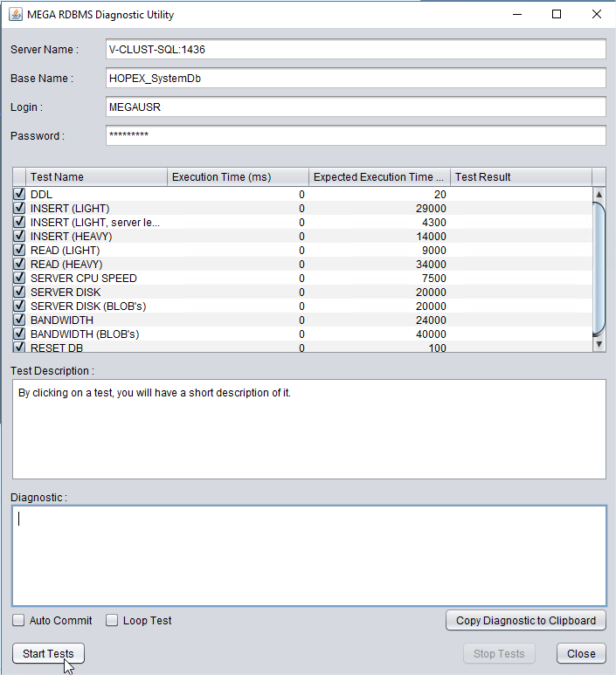Uncheck the DDL test checkbox
Image resolution: width=616 pixels, height=675 pixels.
pos(19,195)
